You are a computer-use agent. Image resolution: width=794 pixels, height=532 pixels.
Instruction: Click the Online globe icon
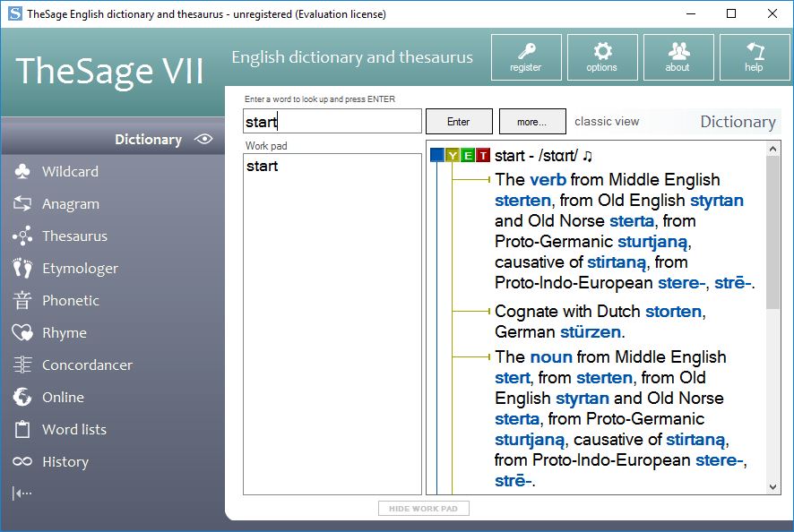click(22, 397)
